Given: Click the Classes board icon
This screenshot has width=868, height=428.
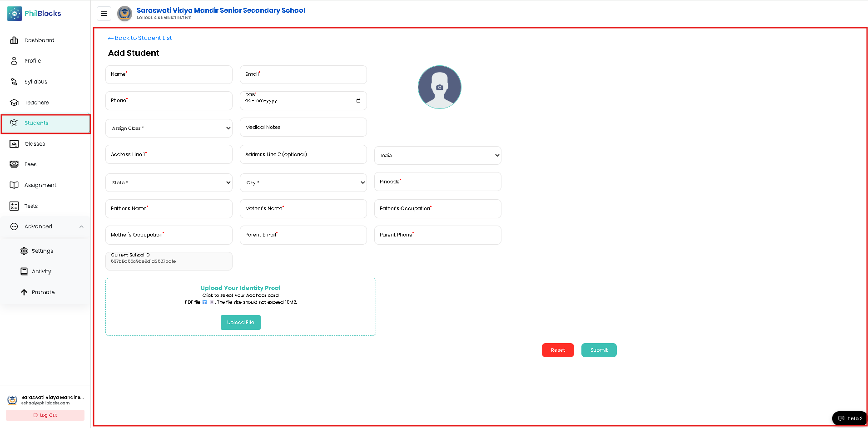Looking at the screenshot, I should [14, 144].
